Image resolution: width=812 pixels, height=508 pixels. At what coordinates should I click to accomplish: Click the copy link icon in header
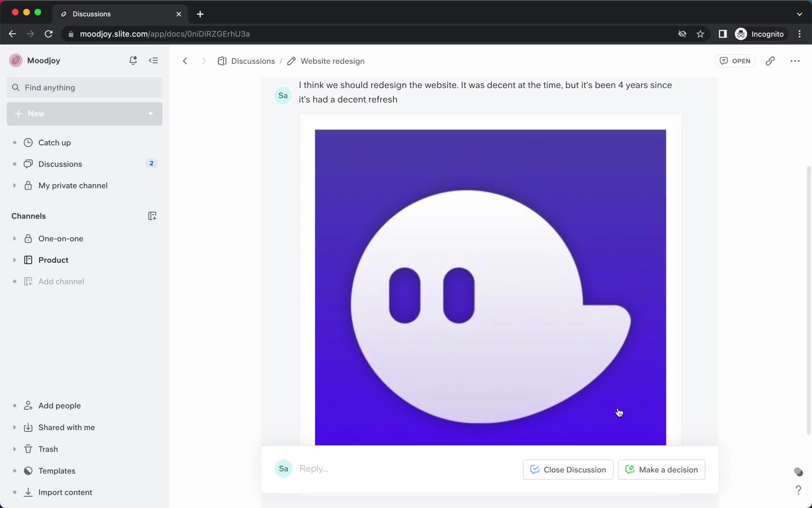point(771,61)
